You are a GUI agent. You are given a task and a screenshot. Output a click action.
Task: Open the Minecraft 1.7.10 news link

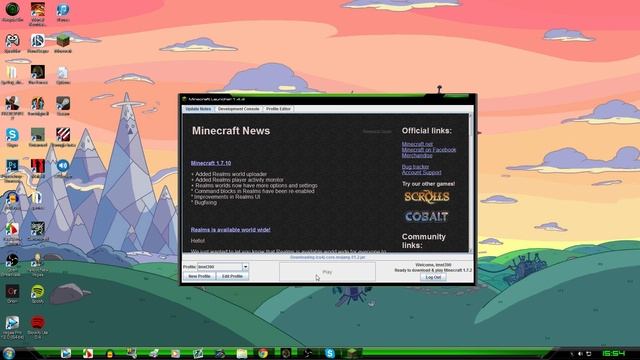coord(211,163)
